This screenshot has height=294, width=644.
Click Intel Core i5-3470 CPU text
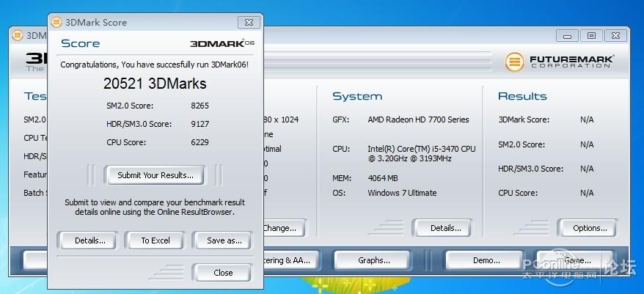coord(422,153)
